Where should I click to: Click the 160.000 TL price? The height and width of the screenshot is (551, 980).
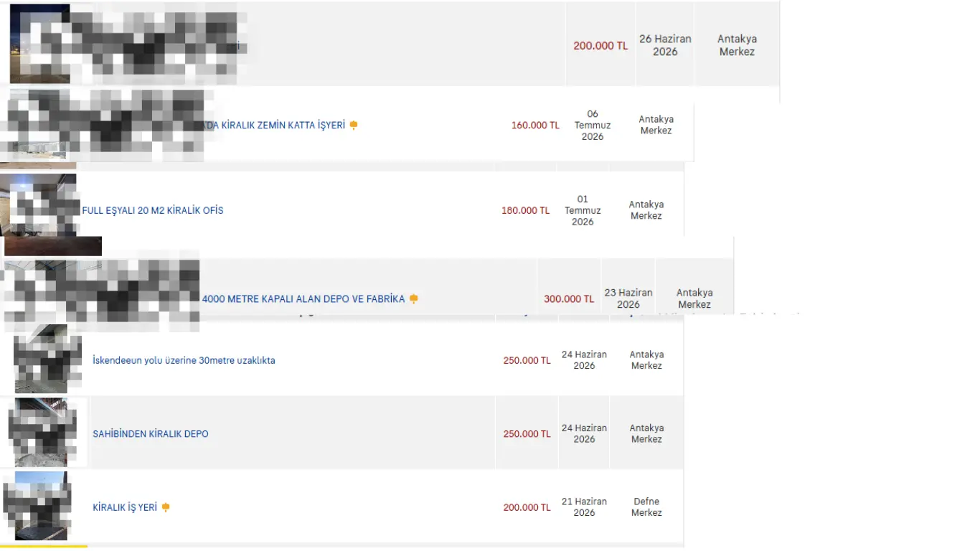point(535,126)
